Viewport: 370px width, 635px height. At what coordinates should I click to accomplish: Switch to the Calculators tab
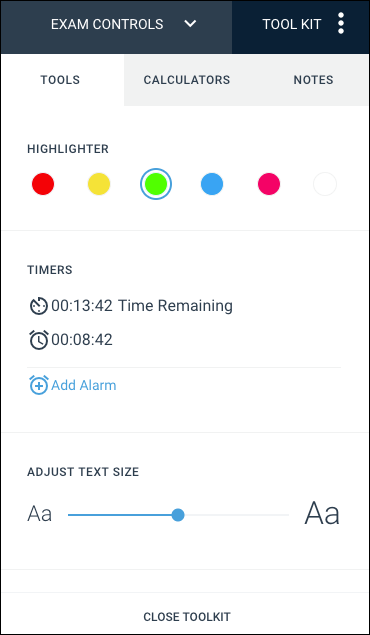tap(187, 80)
